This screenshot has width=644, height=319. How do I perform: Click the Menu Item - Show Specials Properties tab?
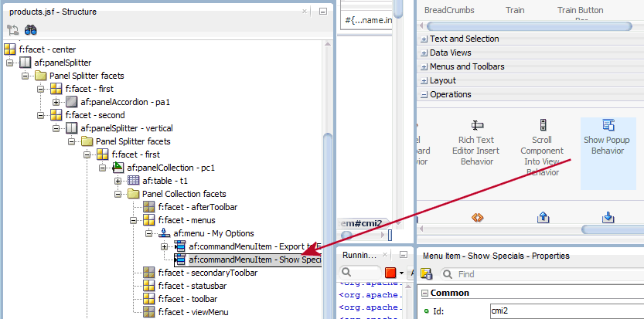[496, 256]
